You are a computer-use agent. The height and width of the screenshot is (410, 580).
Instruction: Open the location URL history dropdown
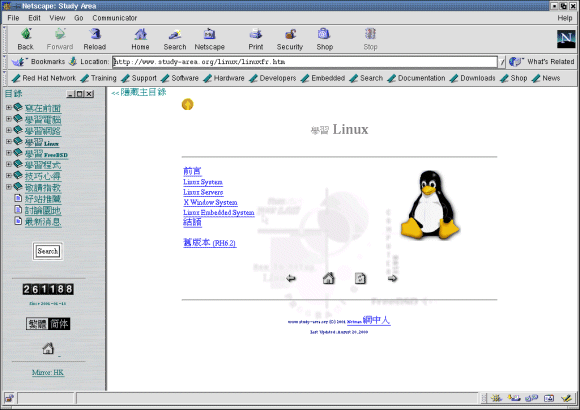point(502,62)
